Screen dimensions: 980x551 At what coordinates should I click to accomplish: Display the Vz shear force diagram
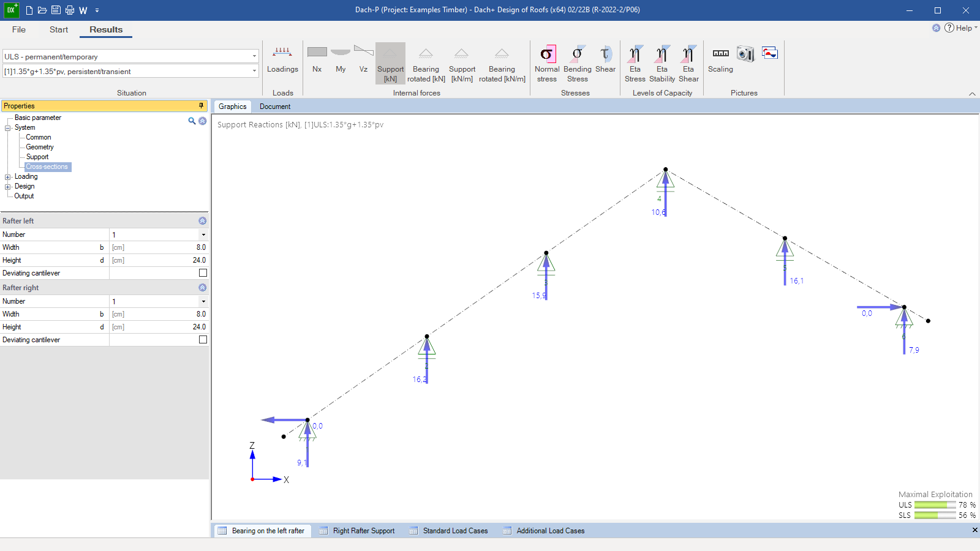[363, 60]
